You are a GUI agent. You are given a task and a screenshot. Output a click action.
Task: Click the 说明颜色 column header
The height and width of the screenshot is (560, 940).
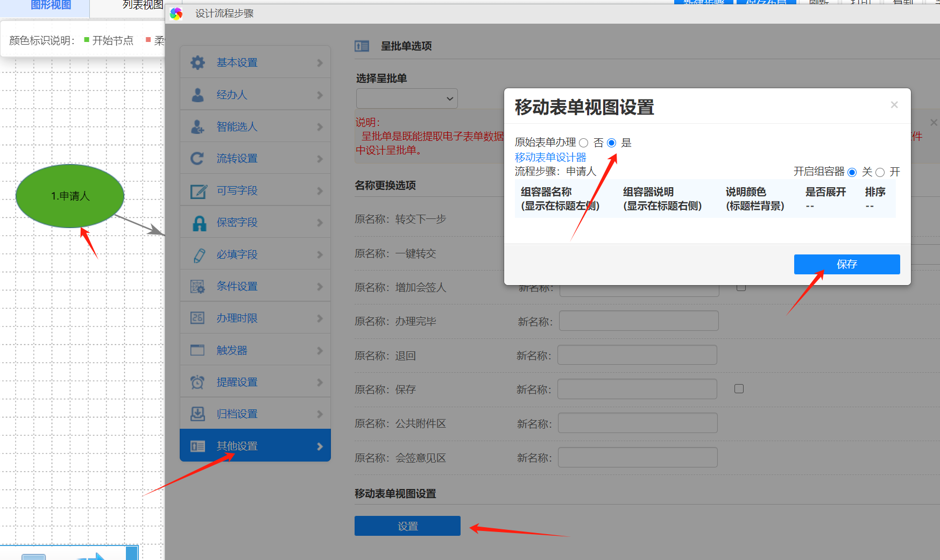(x=746, y=192)
